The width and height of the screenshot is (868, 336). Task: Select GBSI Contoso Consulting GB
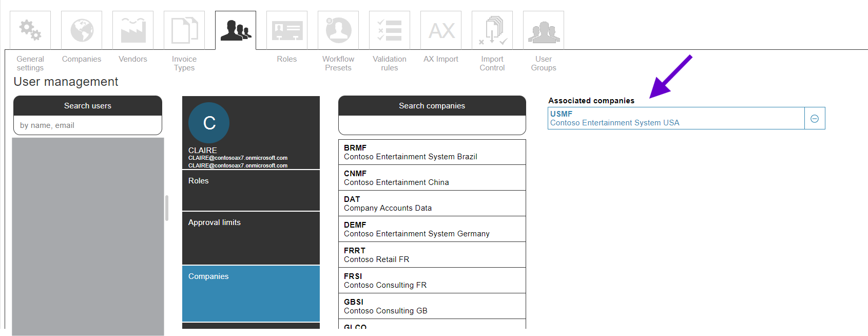coord(432,306)
